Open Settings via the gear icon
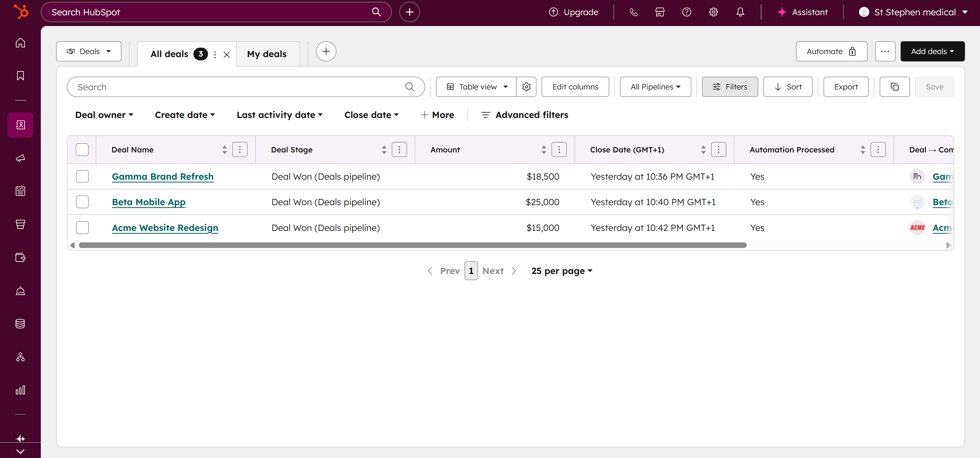This screenshot has width=980, height=458. 713,12
